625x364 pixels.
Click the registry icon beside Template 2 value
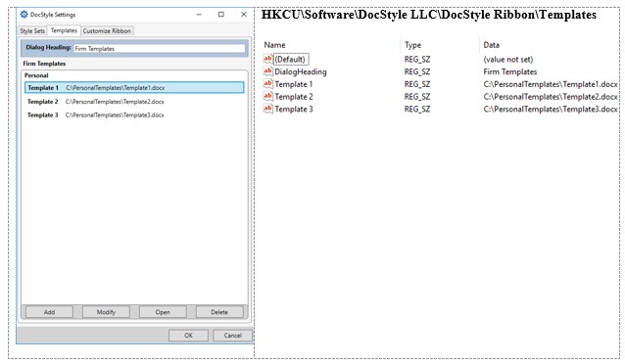click(x=267, y=96)
